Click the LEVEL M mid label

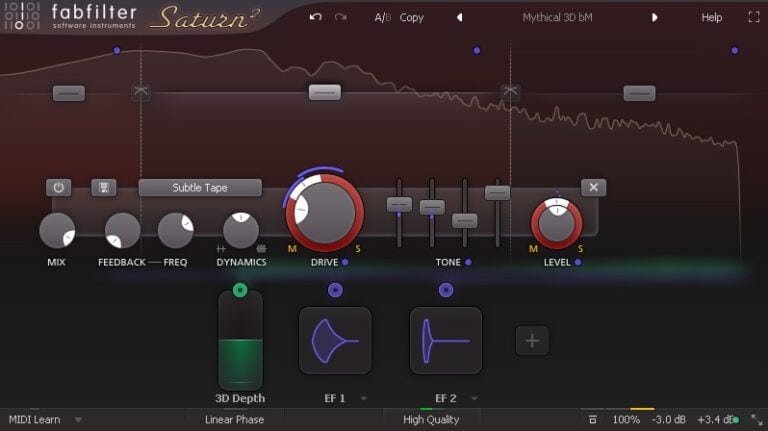coord(533,249)
